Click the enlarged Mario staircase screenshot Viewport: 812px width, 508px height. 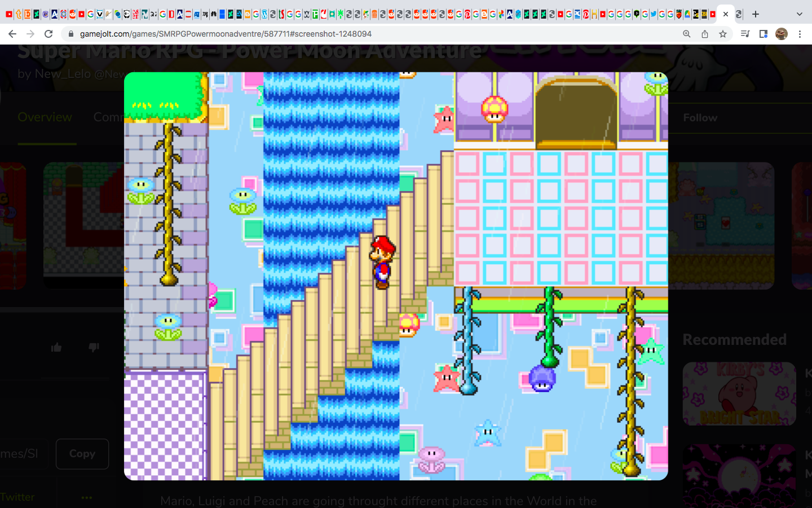(396, 276)
